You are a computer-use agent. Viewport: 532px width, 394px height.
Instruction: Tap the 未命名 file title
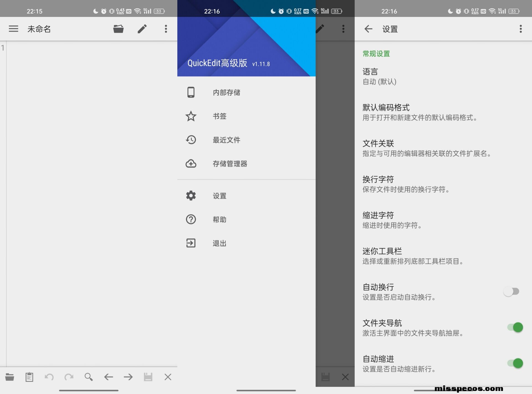39,29
